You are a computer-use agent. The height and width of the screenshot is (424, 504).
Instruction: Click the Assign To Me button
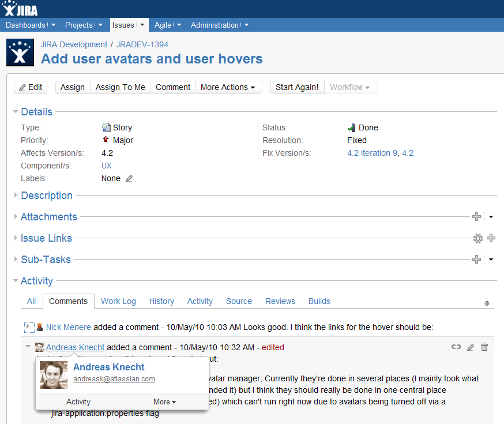[120, 88]
